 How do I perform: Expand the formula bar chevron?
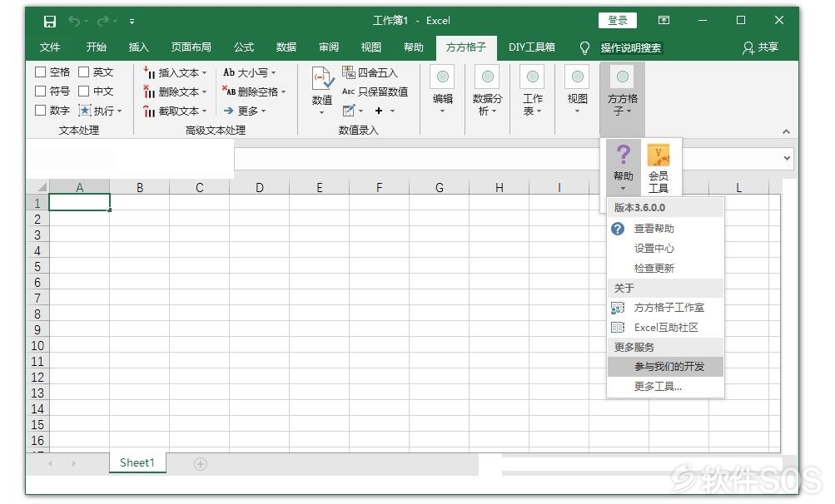pyautogui.click(x=787, y=158)
